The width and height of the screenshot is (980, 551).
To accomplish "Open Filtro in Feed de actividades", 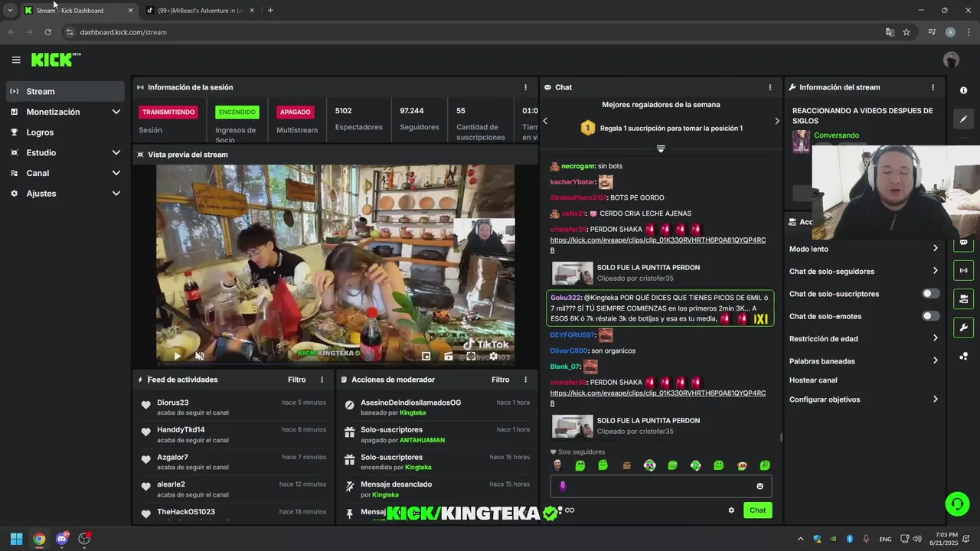I will (x=296, y=380).
